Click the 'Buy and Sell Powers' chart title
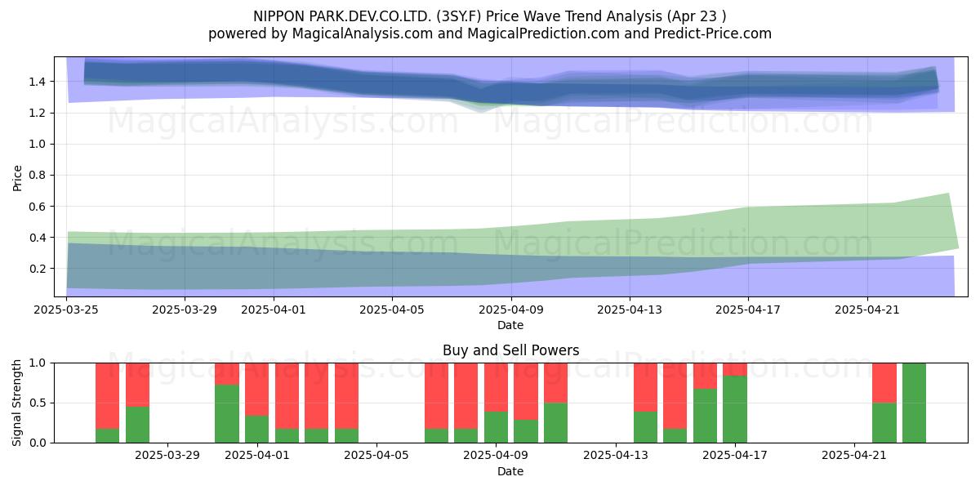Screen dimensions: 980x490 pyautogui.click(x=510, y=350)
